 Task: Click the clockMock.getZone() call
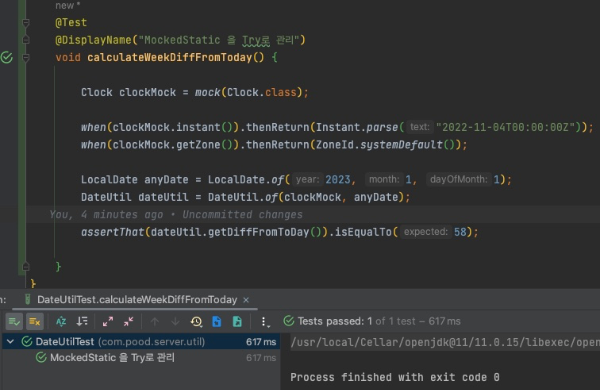point(173,145)
